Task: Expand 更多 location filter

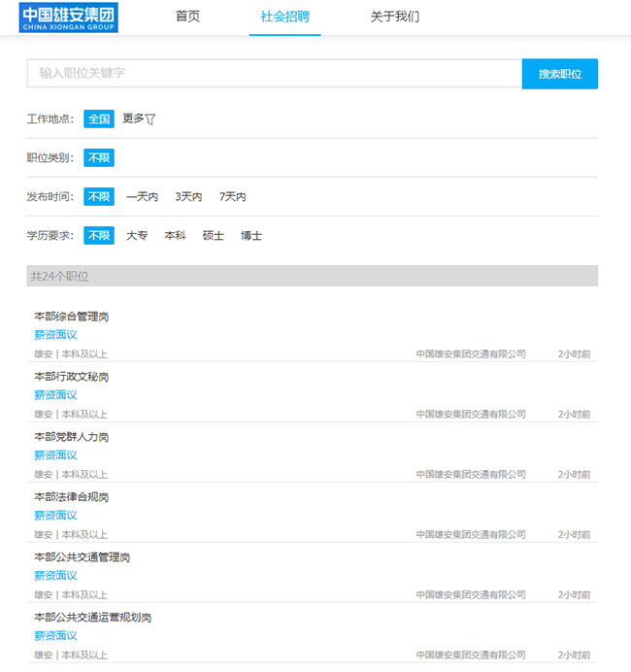Action: (x=139, y=118)
